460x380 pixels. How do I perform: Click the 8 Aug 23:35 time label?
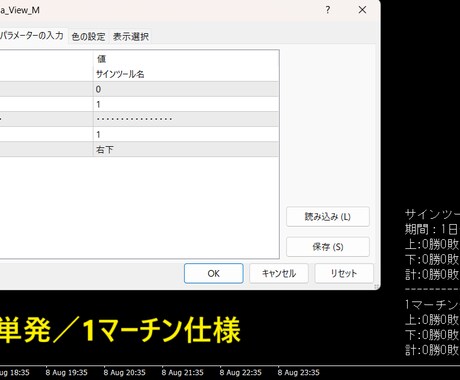(x=298, y=372)
